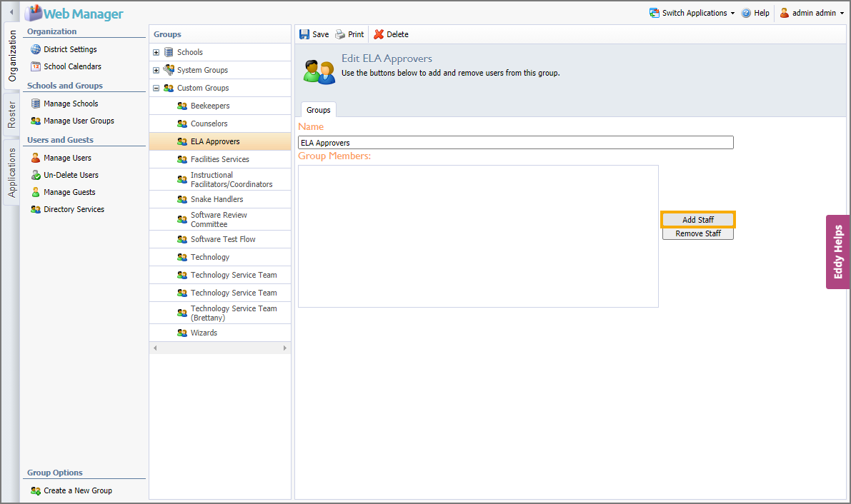Screen dimensions: 851x504
Task: Click the Un-Delete Users icon
Action: tap(36, 175)
